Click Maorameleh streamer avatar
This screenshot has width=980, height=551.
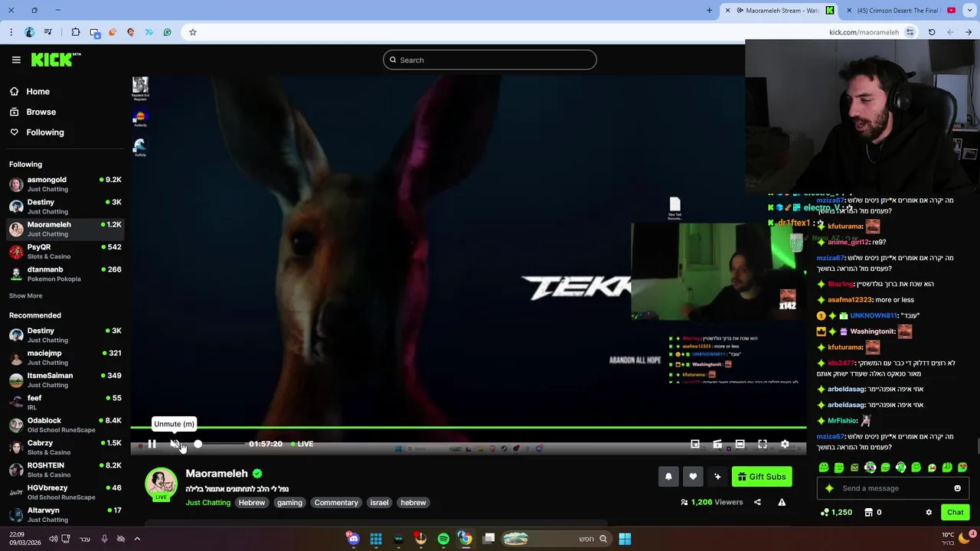coord(161,484)
